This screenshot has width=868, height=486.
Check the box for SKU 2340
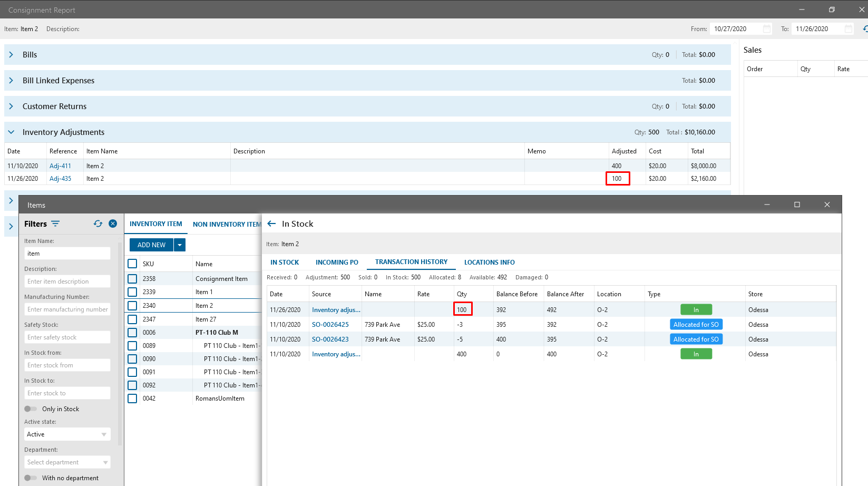(132, 306)
